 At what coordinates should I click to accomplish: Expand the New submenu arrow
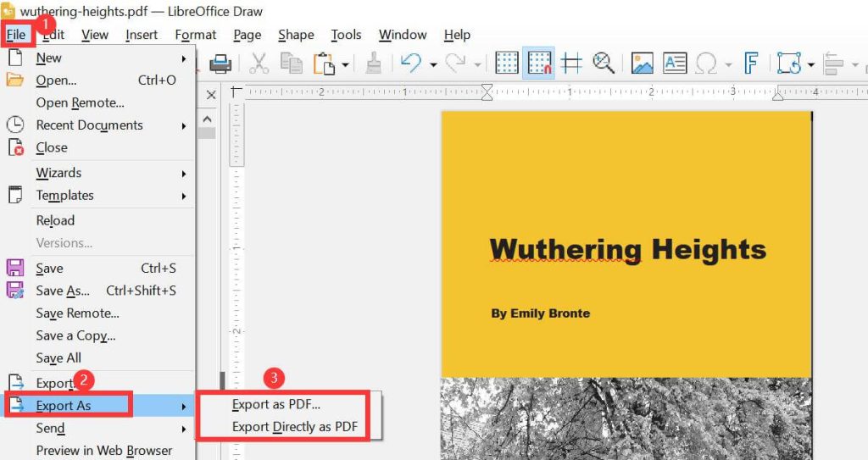click(x=184, y=58)
